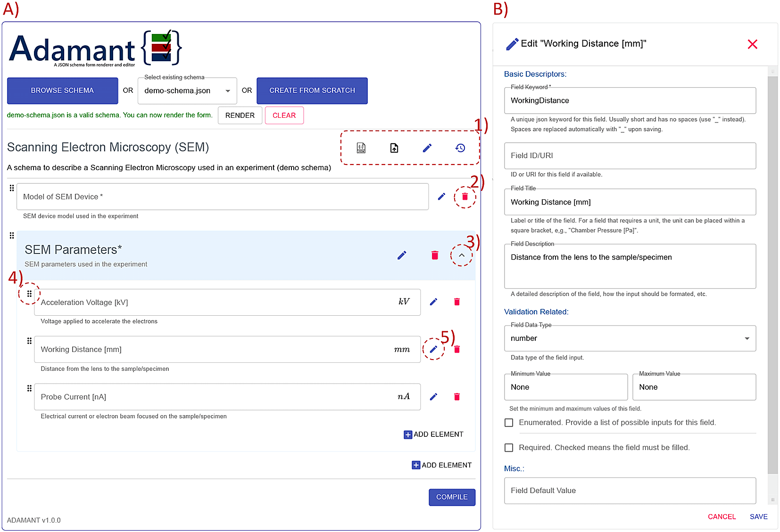780x532 pixels.
Task: Delete the Probe Current field
Action: pyautogui.click(x=456, y=396)
